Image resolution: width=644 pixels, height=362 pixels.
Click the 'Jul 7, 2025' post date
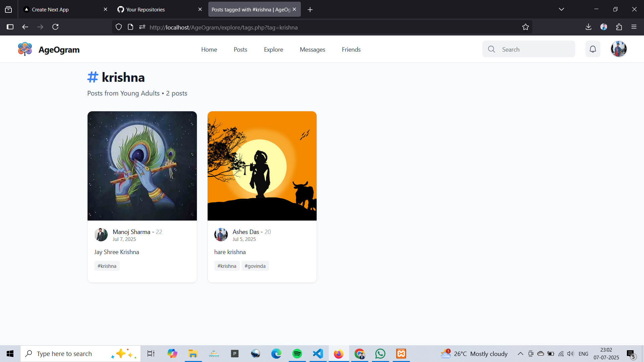[124, 239]
